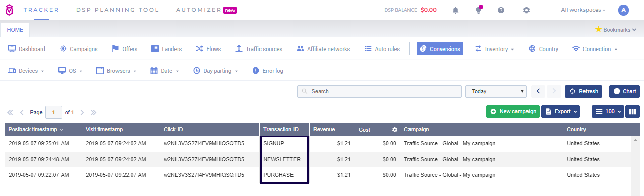
Task: Switch to the Tracker tab
Action: pos(41,10)
